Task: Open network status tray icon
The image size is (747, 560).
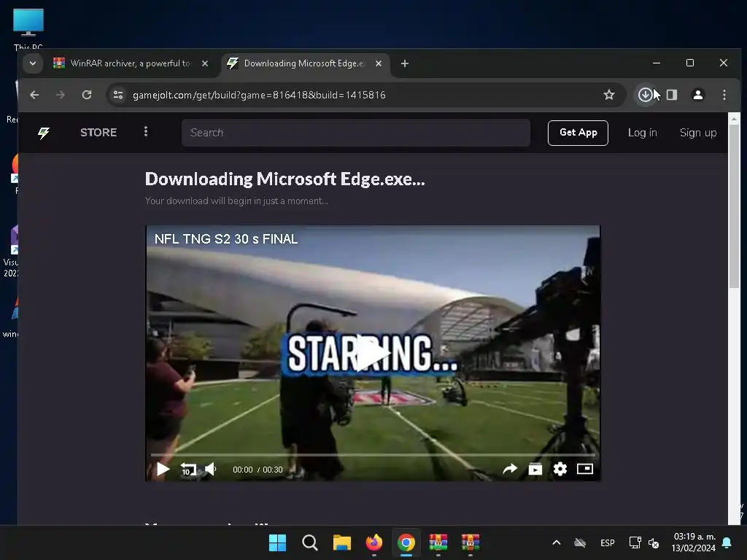Action: 635,542
